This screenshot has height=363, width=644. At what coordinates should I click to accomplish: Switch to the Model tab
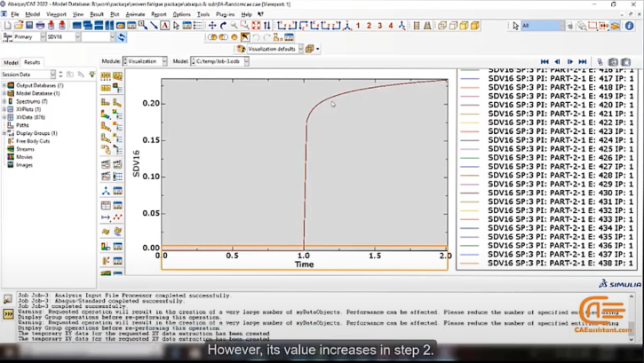coord(11,62)
